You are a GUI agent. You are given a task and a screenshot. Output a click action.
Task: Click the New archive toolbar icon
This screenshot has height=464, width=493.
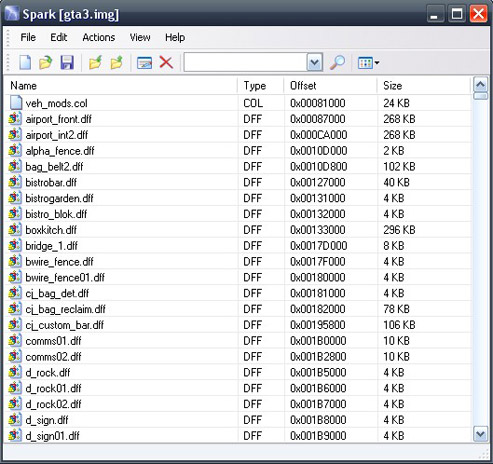tap(25, 62)
